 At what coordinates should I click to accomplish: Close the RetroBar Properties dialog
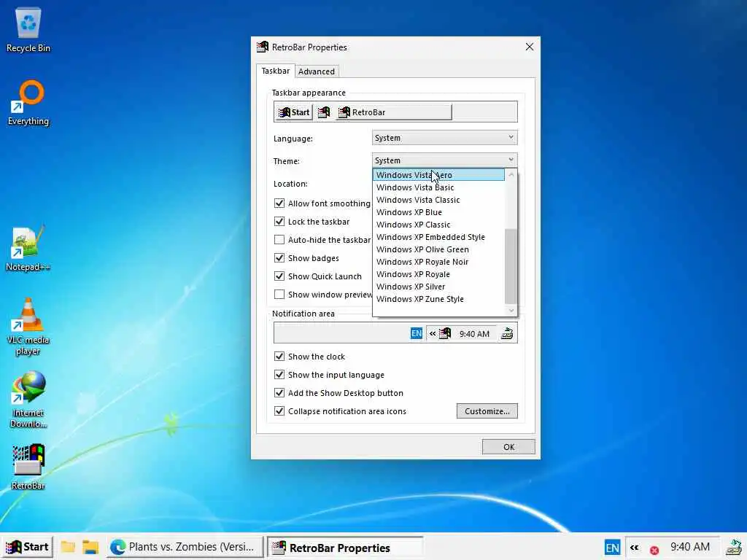530,47
